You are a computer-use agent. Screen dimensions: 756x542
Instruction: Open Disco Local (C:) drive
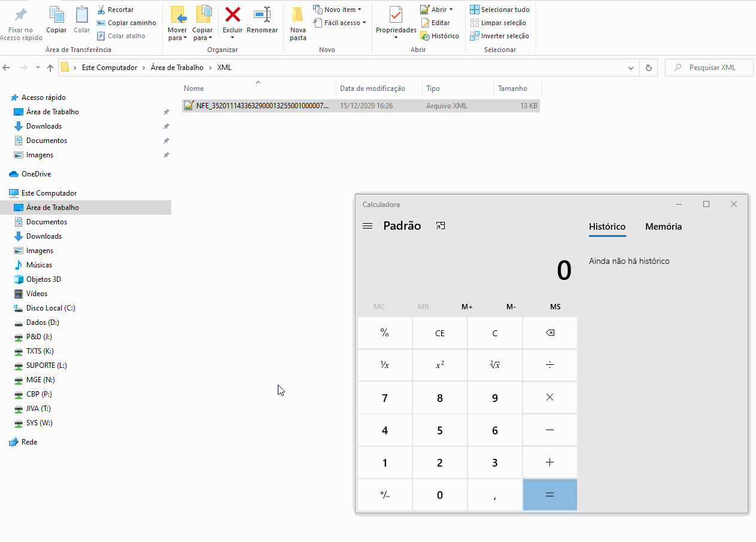click(x=51, y=308)
